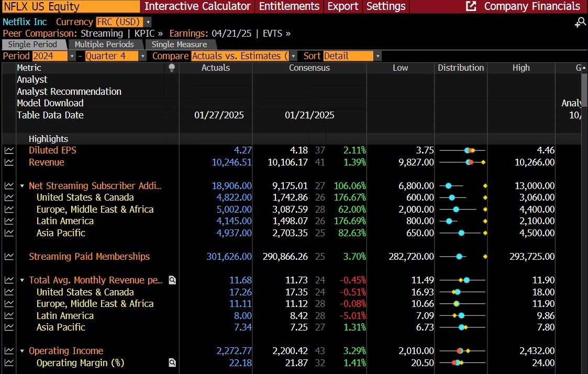This screenshot has height=374, width=588.
Task: Click the document-preview icon beside Operating Margin (%)
Action: 172,363
